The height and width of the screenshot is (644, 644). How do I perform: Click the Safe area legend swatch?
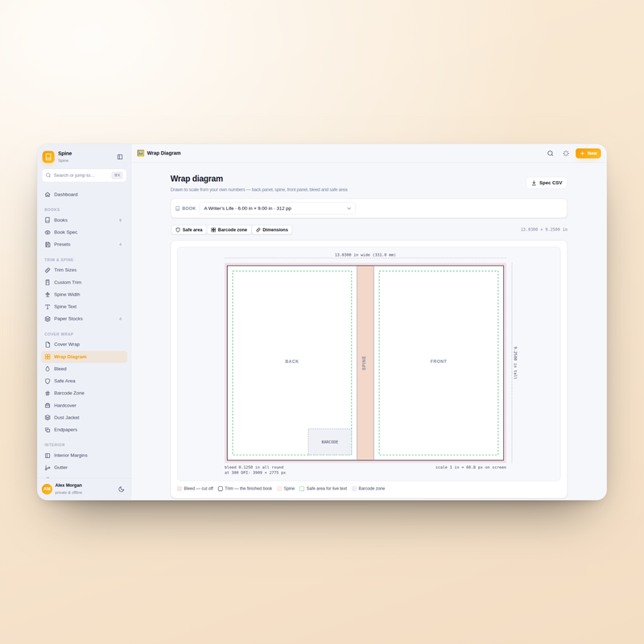click(302, 489)
